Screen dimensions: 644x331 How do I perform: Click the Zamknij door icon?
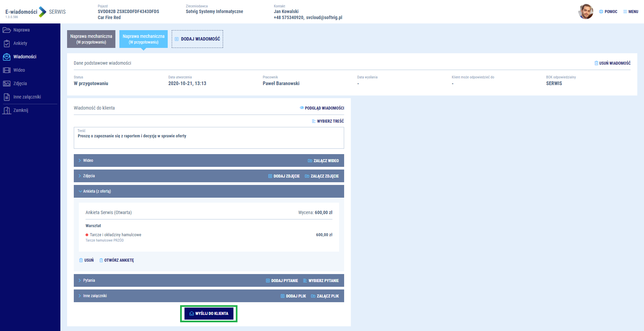point(7,111)
